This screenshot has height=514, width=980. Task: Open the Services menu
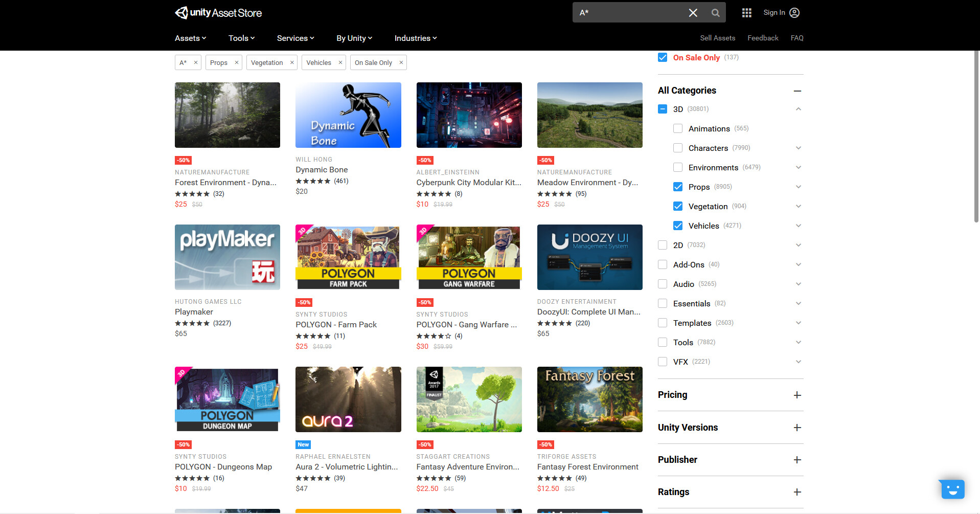[x=295, y=38]
